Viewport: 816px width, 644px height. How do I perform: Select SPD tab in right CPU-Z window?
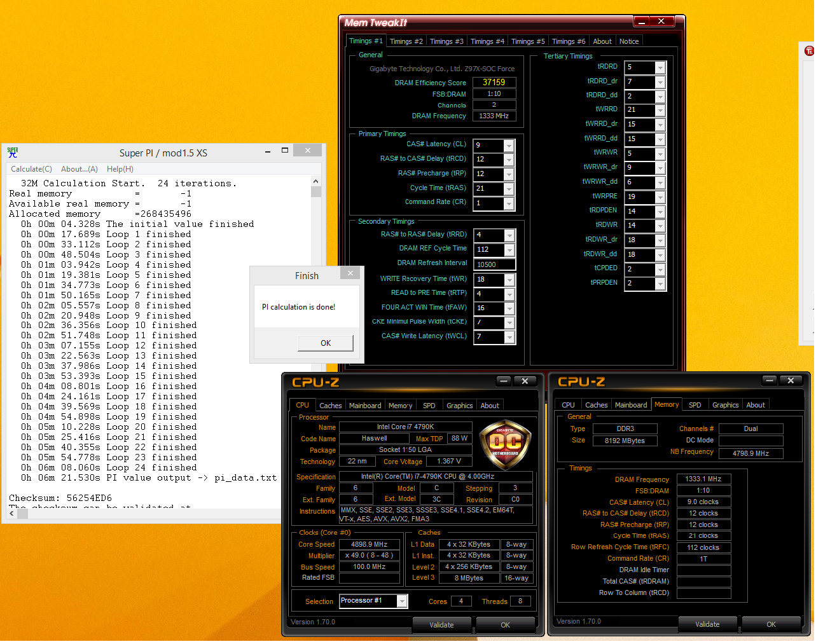point(695,405)
